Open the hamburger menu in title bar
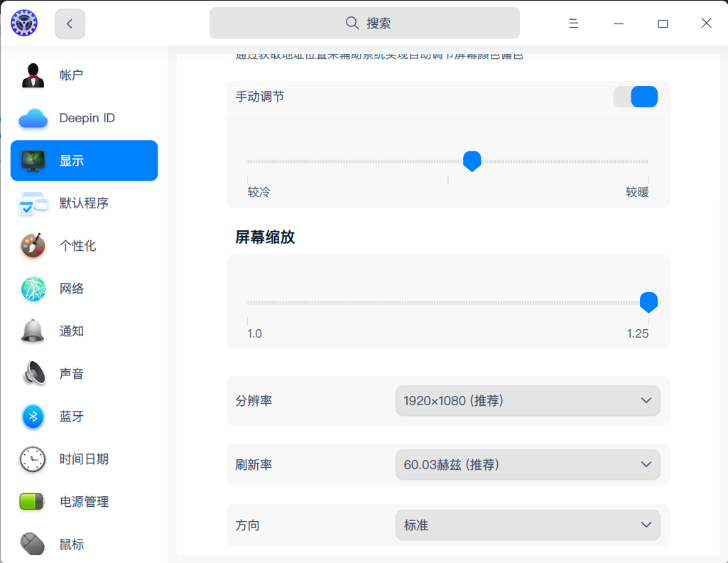The image size is (728, 563). (573, 23)
